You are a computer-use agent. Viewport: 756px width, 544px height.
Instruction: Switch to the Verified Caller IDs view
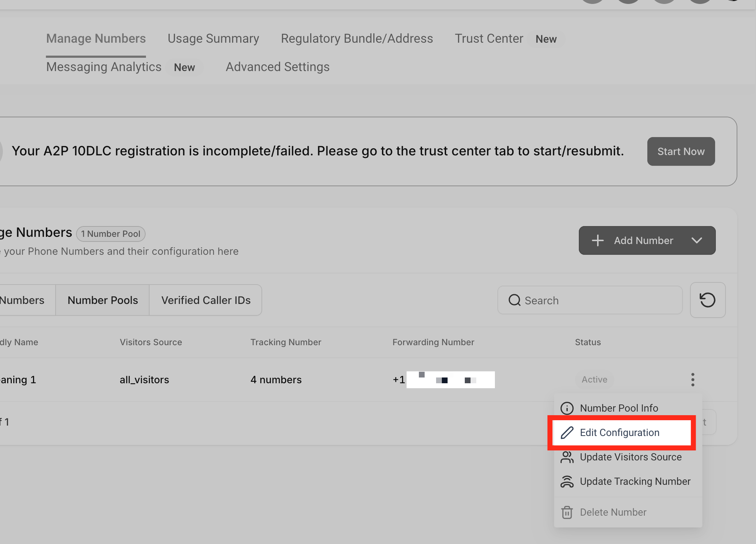pyautogui.click(x=206, y=300)
